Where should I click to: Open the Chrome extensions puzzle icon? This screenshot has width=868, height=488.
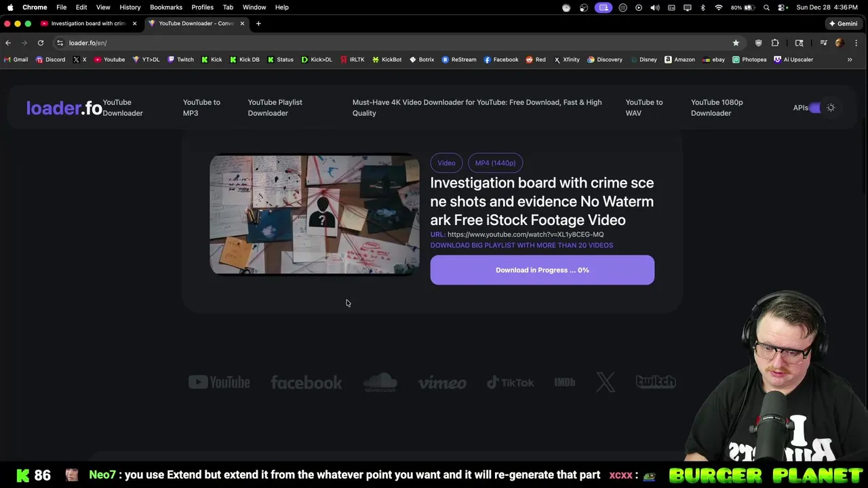click(x=775, y=43)
